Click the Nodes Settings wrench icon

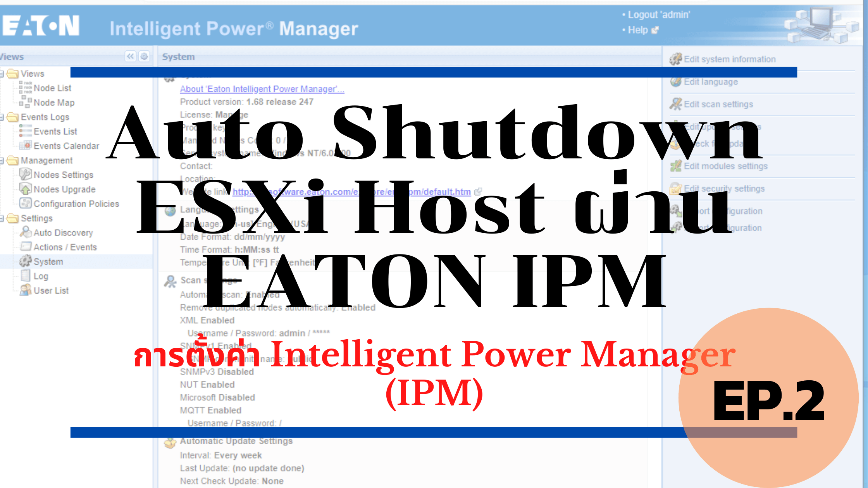click(x=26, y=174)
